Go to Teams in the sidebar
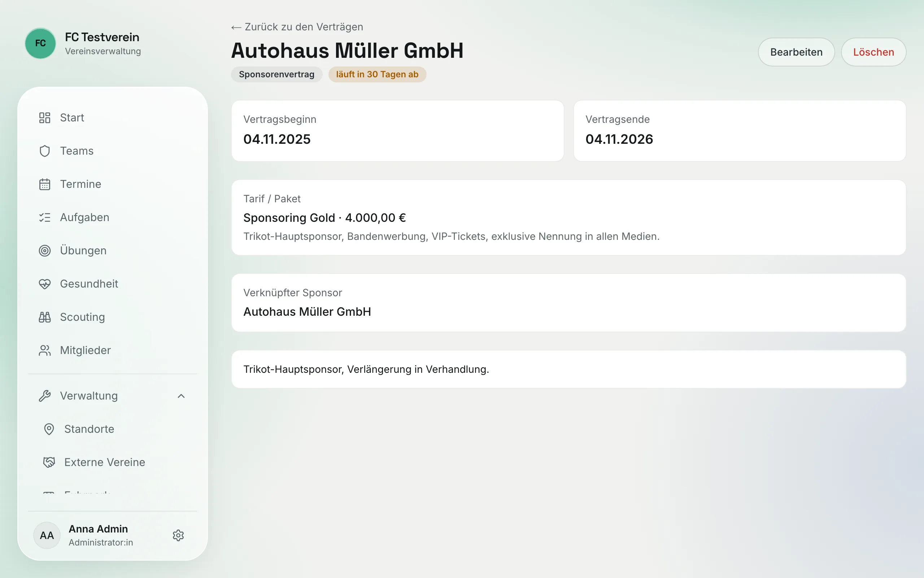The image size is (924, 578). [x=113, y=151]
